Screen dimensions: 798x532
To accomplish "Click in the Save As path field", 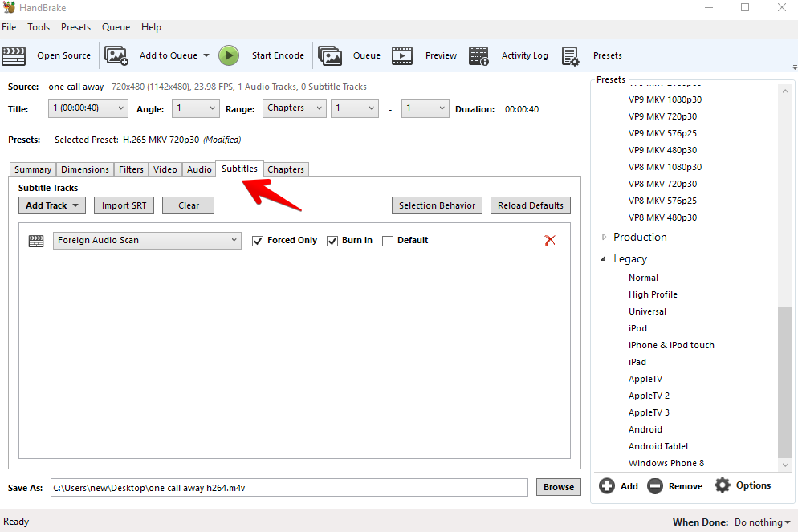I will [x=289, y=488].
